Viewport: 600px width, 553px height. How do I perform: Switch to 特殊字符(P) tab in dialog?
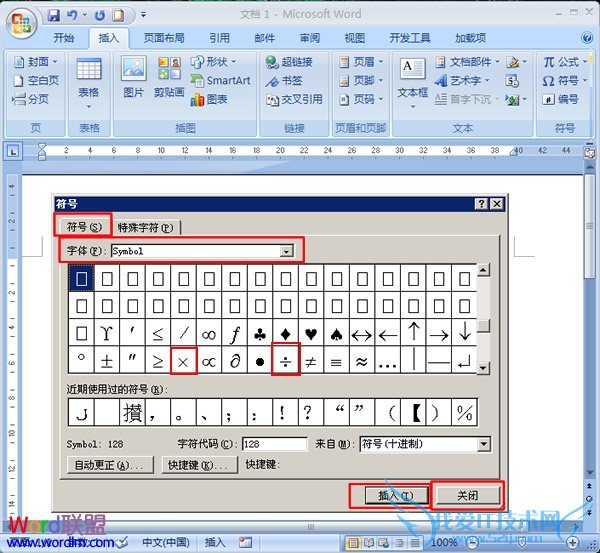click(x=145, y=228)
